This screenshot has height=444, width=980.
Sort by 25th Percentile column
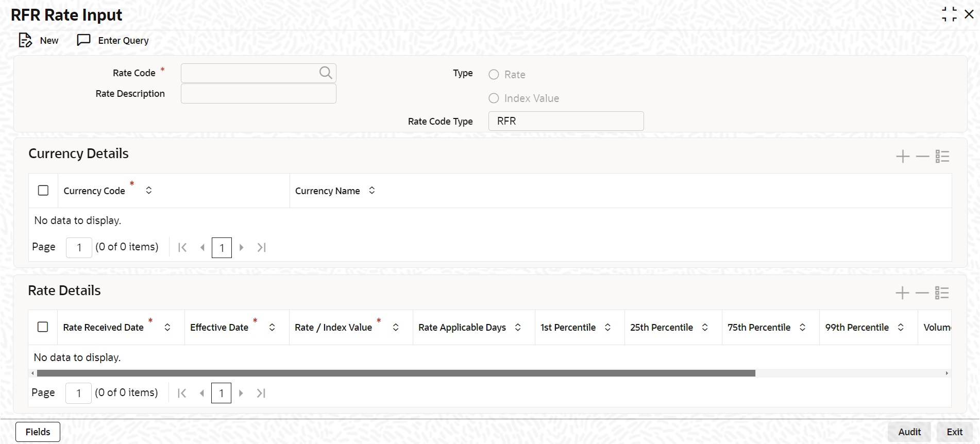pos(705,327)
